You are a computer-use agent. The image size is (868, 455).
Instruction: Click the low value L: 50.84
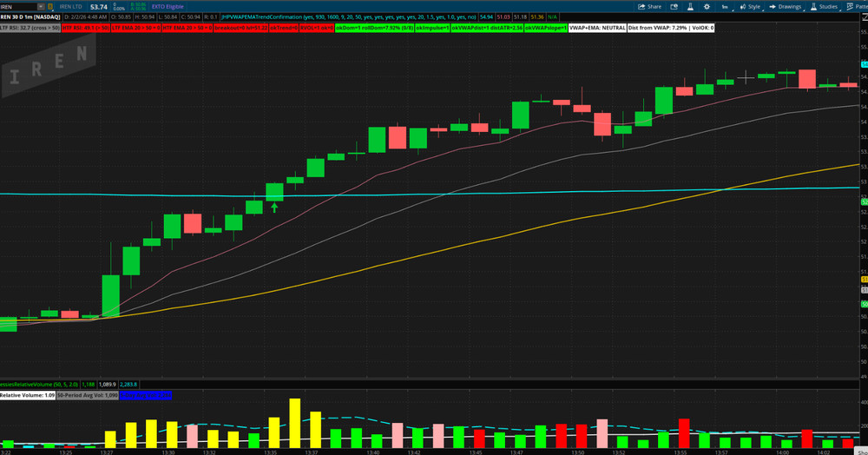168,17
